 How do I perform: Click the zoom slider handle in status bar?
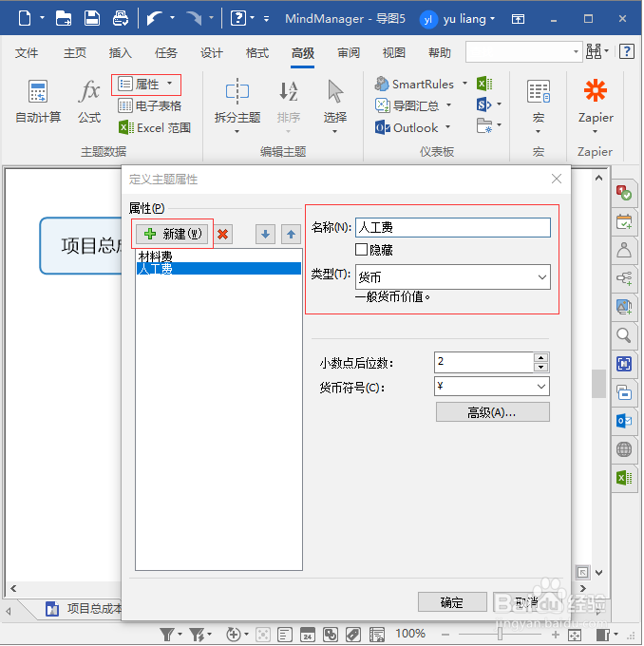point(500,635)
